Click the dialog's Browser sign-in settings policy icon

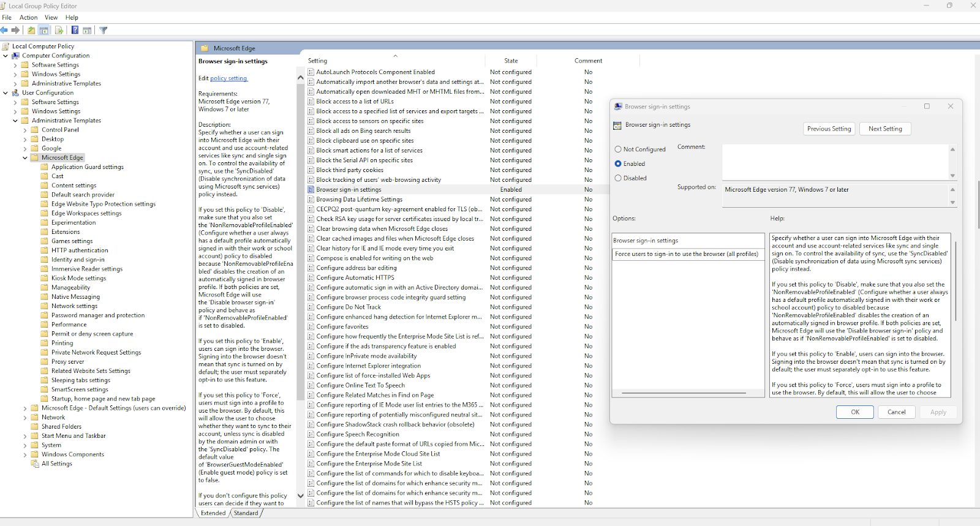[x=617, y=125]
